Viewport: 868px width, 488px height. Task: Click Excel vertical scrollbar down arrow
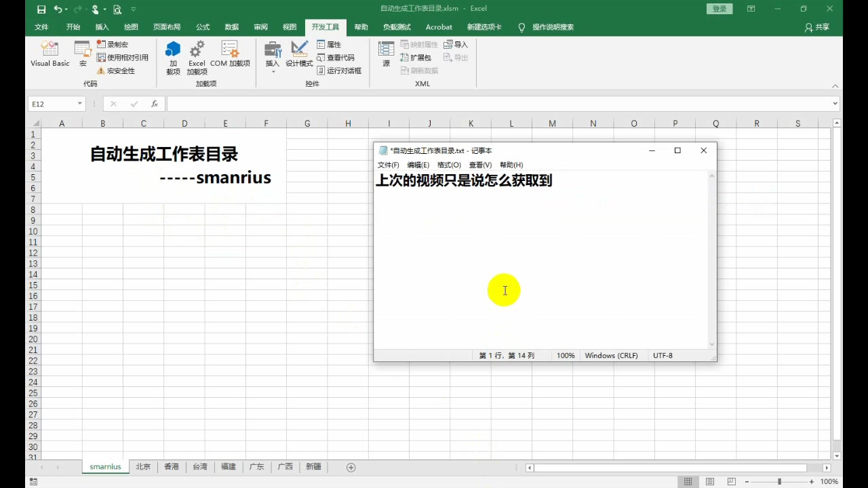[x=837, y=456]
